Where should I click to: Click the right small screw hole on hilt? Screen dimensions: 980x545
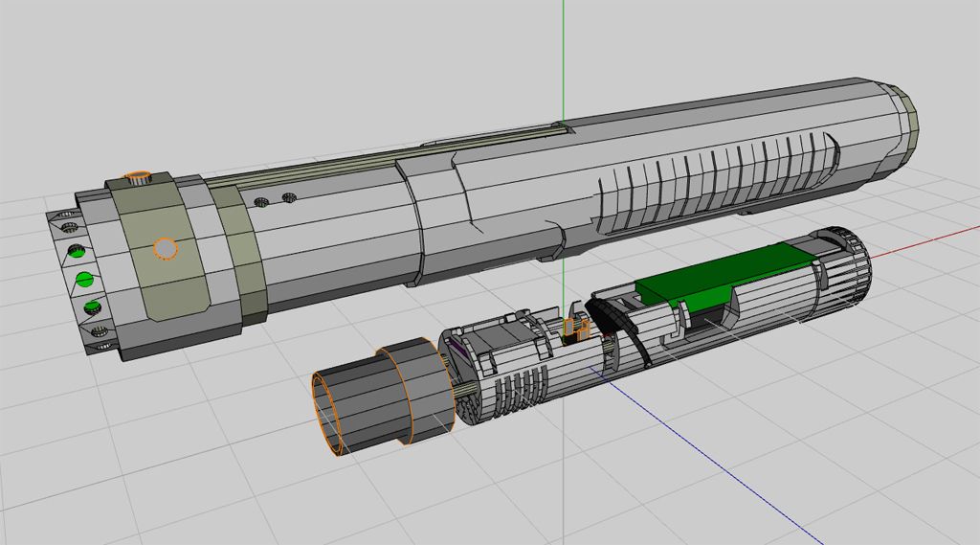[x=289, y=197]
